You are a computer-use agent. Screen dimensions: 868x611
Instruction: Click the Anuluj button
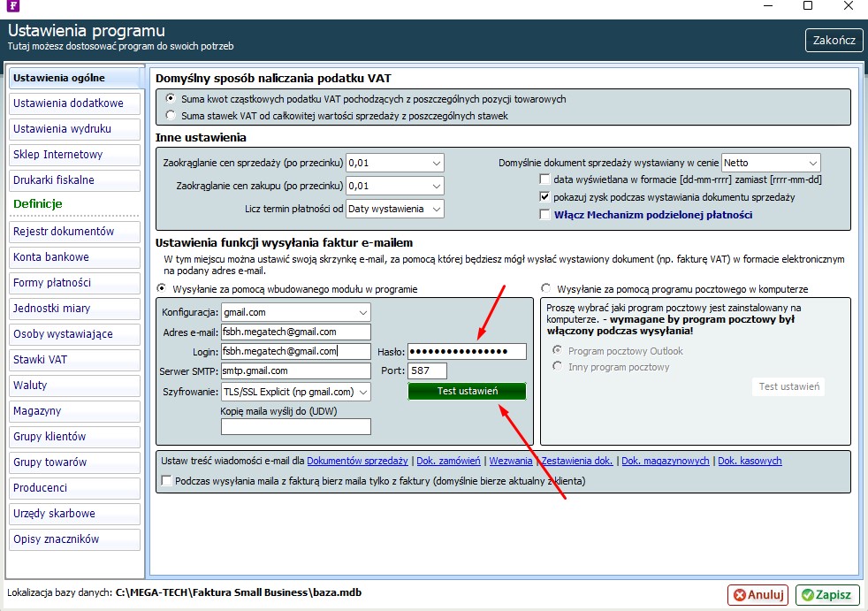coord(758,595)
